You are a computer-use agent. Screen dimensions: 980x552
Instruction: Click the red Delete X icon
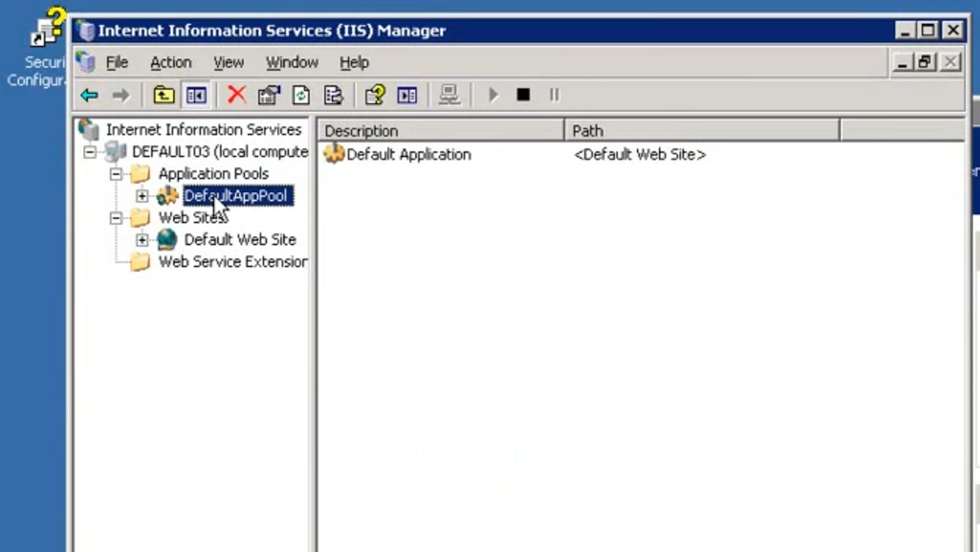[x=237, y=95]
